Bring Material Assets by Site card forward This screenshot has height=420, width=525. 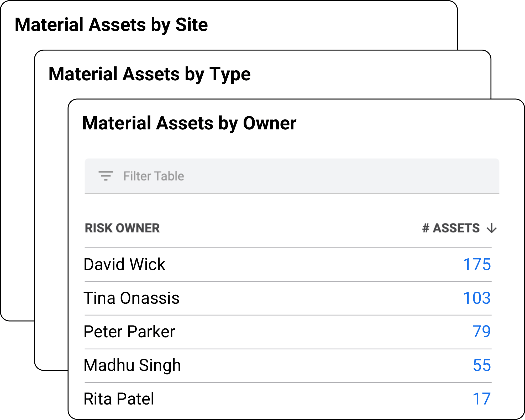coord(111,25)
